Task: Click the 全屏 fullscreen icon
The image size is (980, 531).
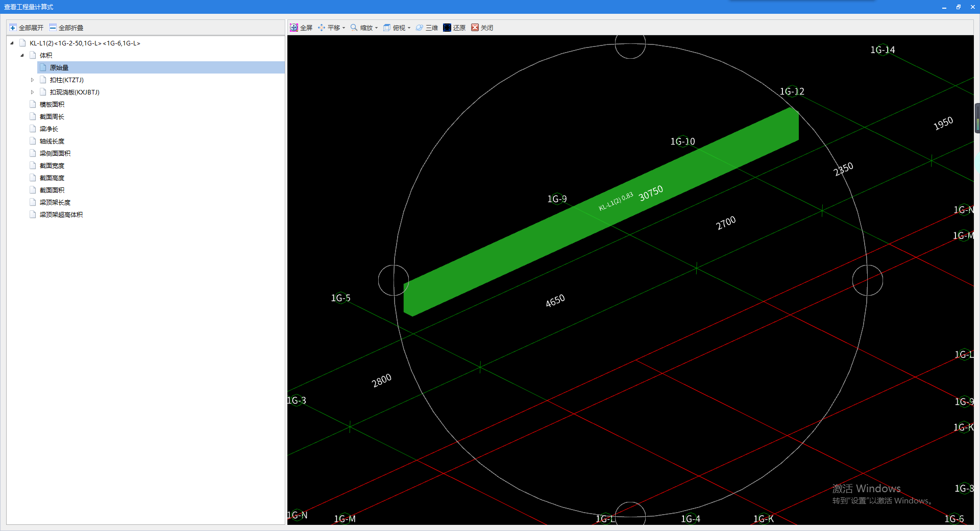Action: [x=294, y=28]
